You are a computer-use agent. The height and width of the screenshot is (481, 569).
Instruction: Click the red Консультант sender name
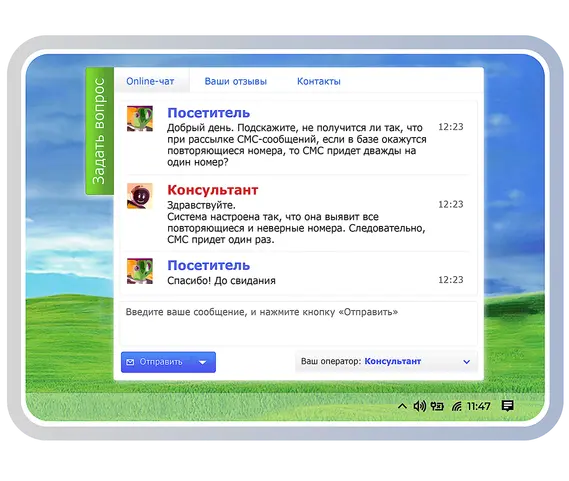point(213,190)
